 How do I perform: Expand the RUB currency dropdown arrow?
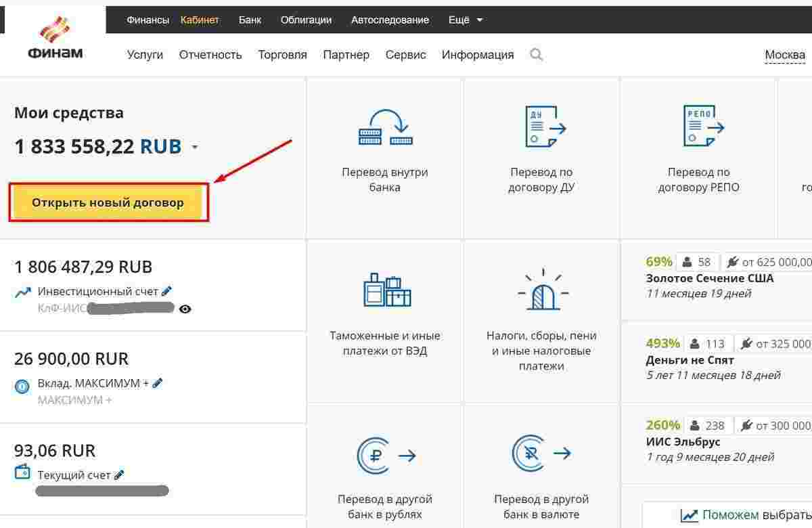195,147
